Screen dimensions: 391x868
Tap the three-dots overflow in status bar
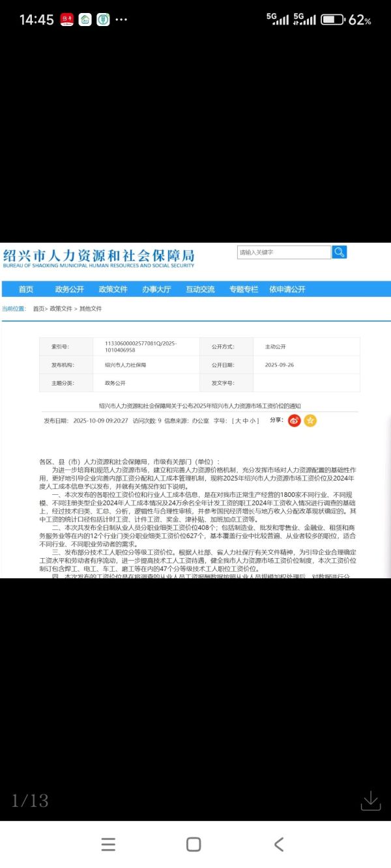click(x=121, y=20)
